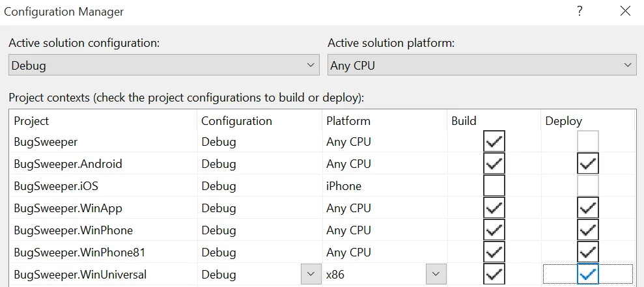The image size is (644, 287).
Task: Uncheck Deploy for BugSweeper.WinUniversal
Action: click(x=588, y=275)
